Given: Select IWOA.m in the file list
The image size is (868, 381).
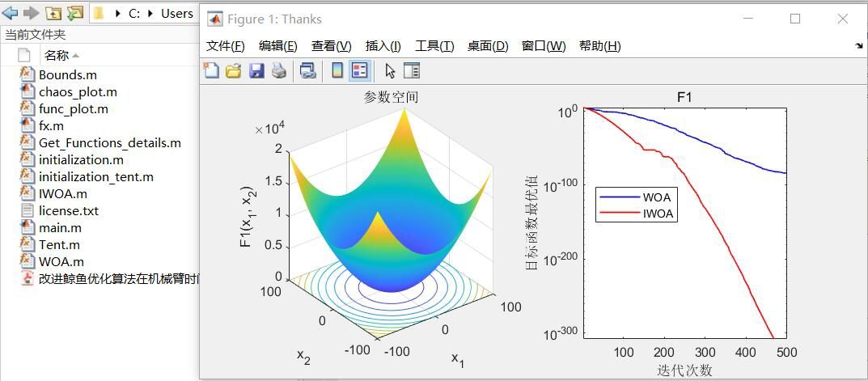Looking at the screenshot, I should point(63,194).
